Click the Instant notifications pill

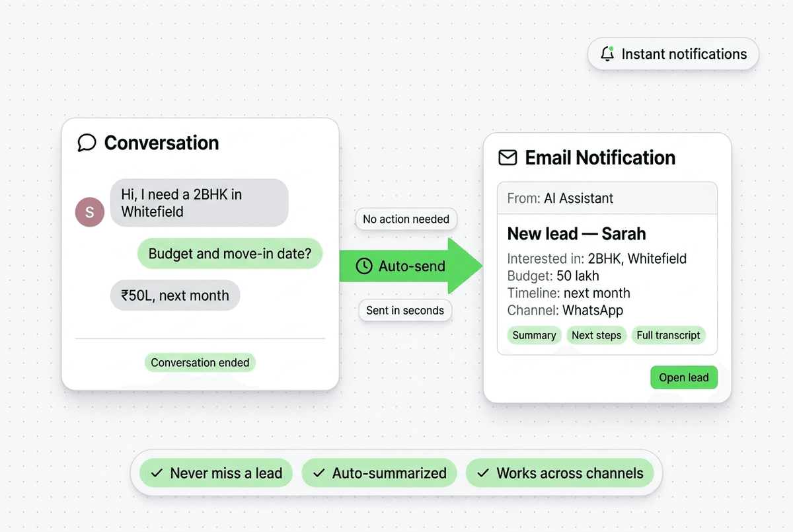pyautogui.click(x=673, y=54)
